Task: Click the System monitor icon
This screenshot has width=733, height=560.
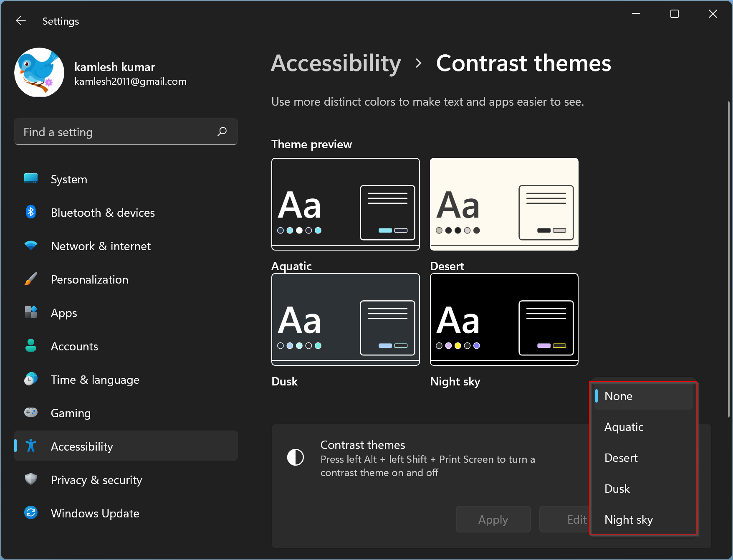Action: tap(31, 179)
